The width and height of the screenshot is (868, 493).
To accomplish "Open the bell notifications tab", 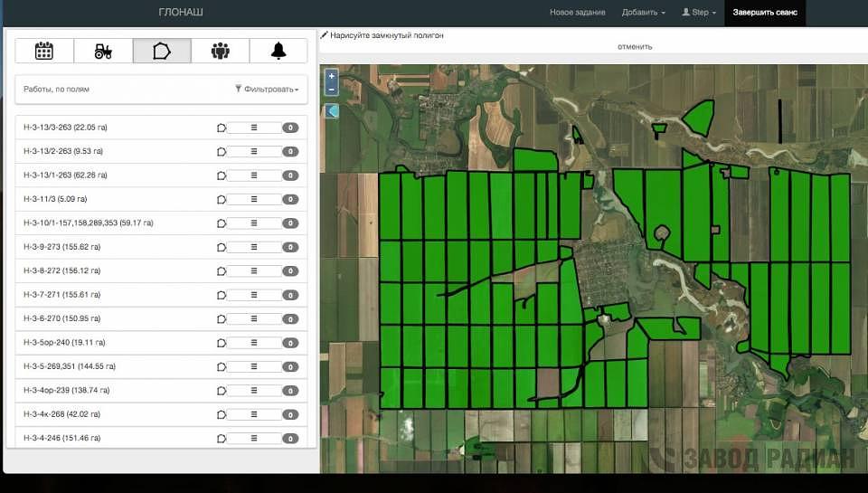I will tap(278, 51).
